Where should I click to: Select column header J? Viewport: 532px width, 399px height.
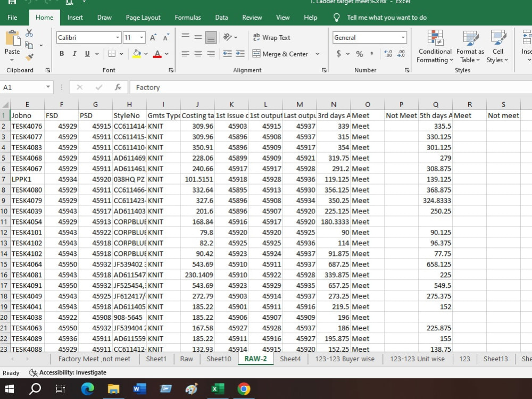point(197,104)
